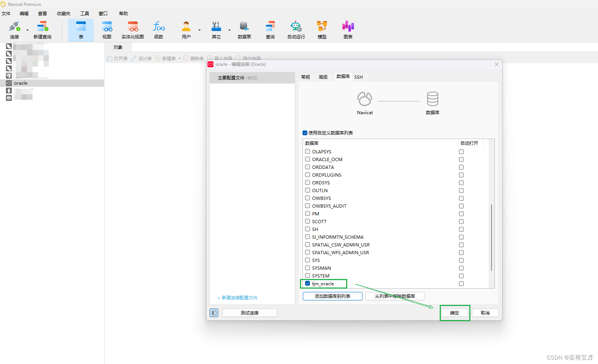Open the Automation (自动运行) icon
The width and height of the screenshot is (598, 364).
pyautogui.click(x=296, y=30)
